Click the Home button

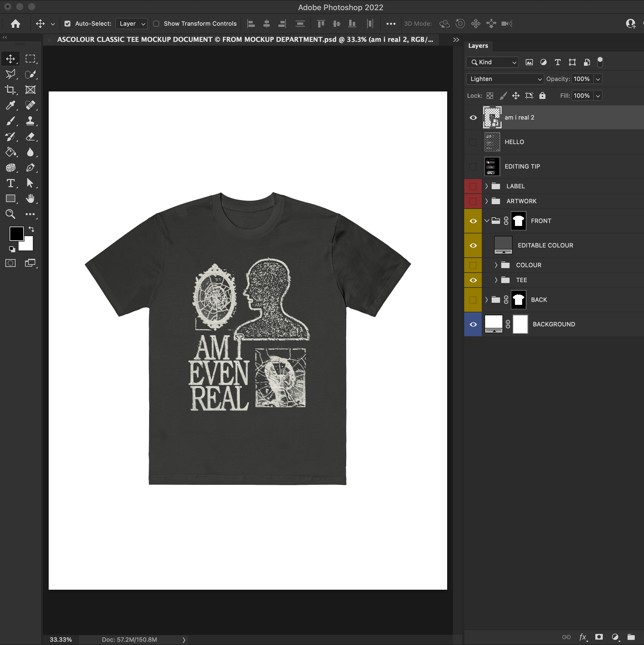15,24
